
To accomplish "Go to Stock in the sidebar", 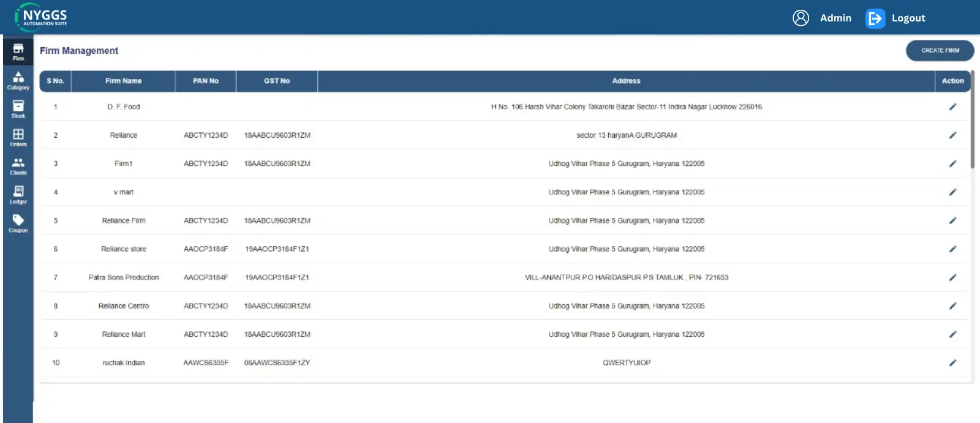I will point(18,109).
